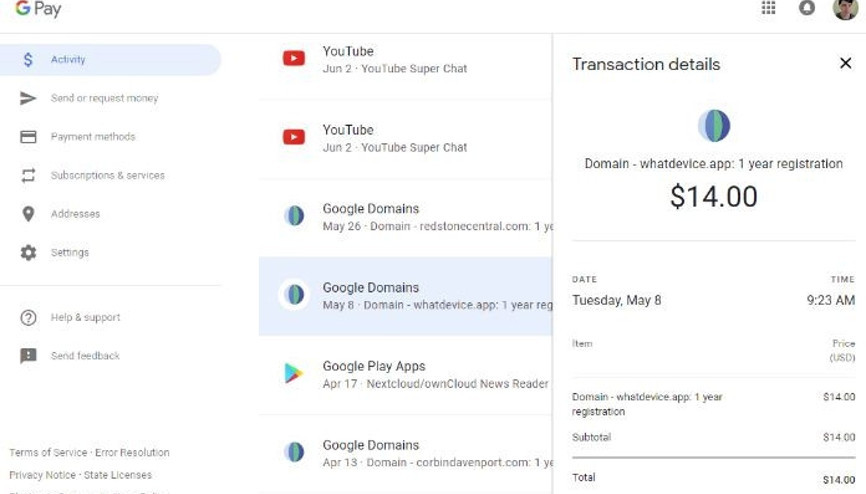The height and width of the screenshot is (494, 866).
Task: Click the May 8 Google Domains icon
Action: (294, 295)
